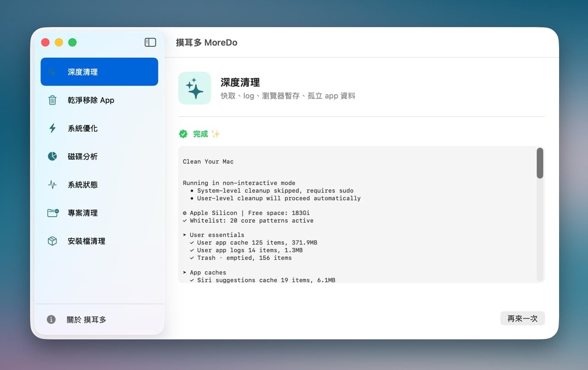
Task: Open 關於 摸耳多
Action: click(x=85, y=319)
